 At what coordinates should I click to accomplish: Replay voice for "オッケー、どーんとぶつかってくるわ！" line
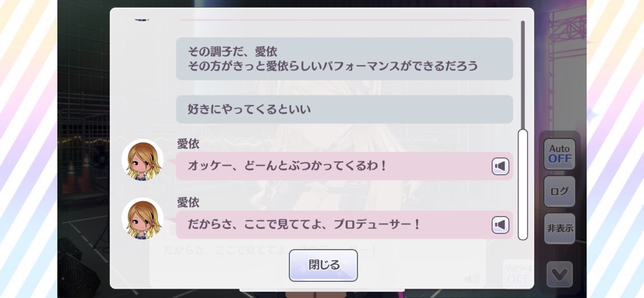tap(500, 167)
